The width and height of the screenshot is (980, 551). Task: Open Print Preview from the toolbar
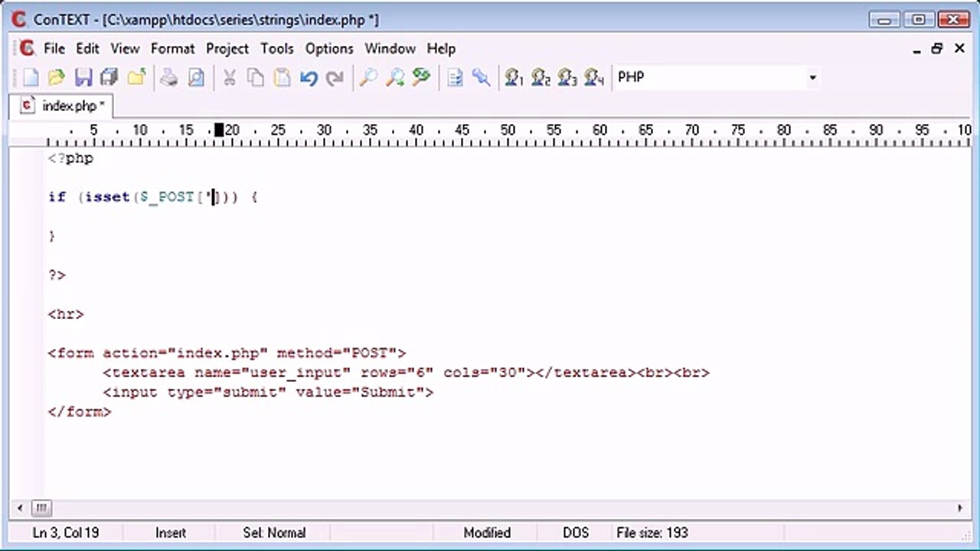[x=196, y=77]
